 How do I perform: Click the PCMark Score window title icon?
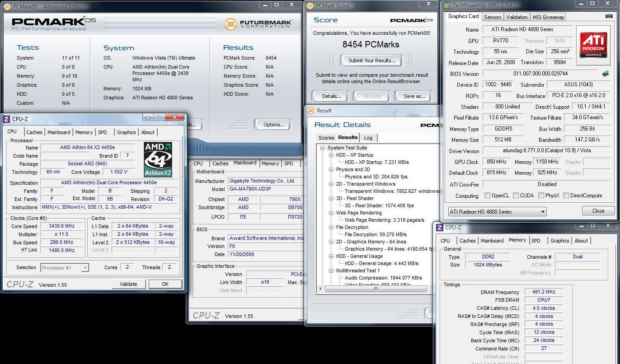[310, 6]
